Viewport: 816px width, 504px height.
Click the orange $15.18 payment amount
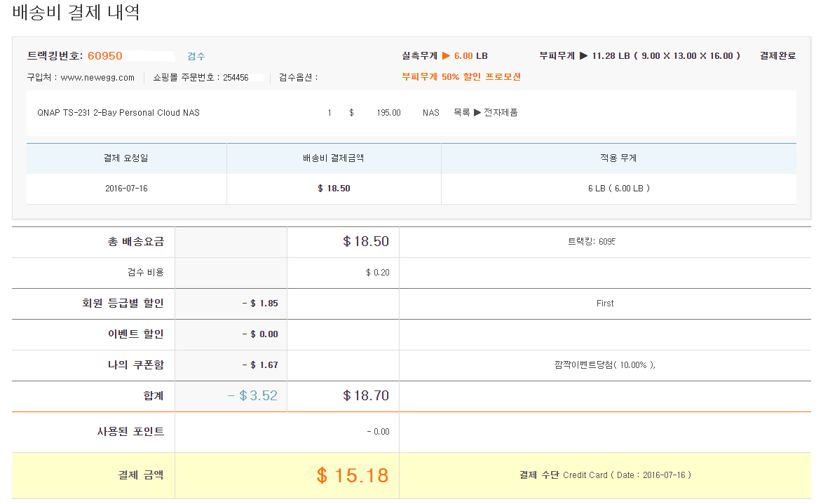tap(353, 475)
